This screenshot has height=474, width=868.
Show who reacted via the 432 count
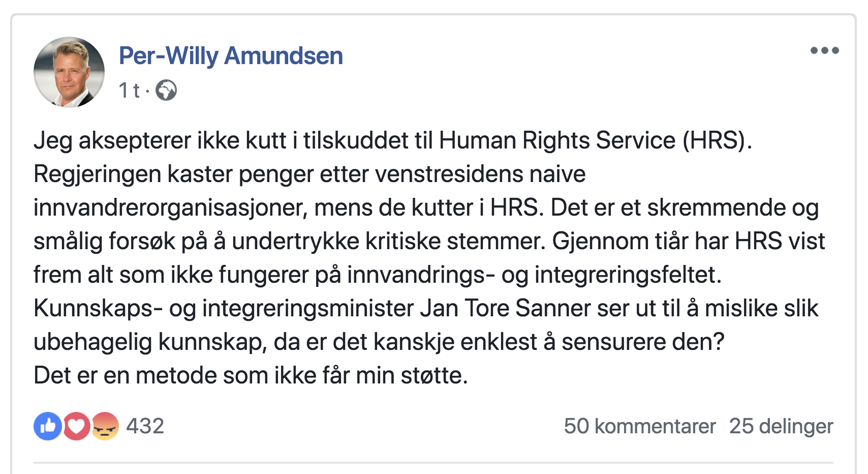[145, 426]
